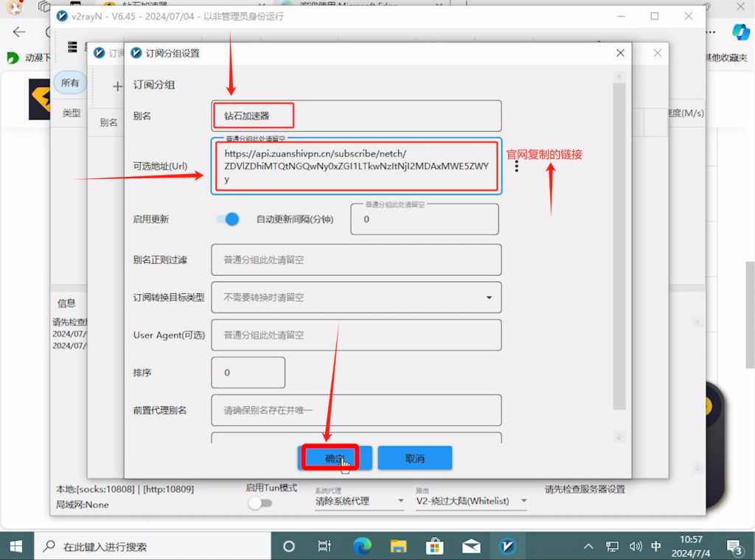
Task: Click the User Agent(可选) input field
Action: click(356, 335)
